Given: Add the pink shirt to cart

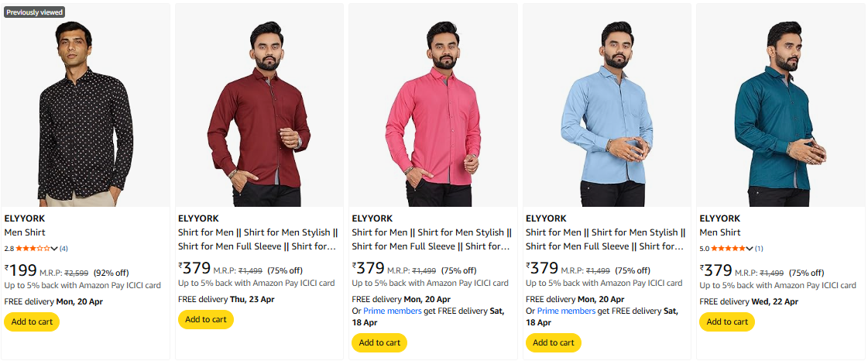Looking at the screenshot, I should click(379, 342).
